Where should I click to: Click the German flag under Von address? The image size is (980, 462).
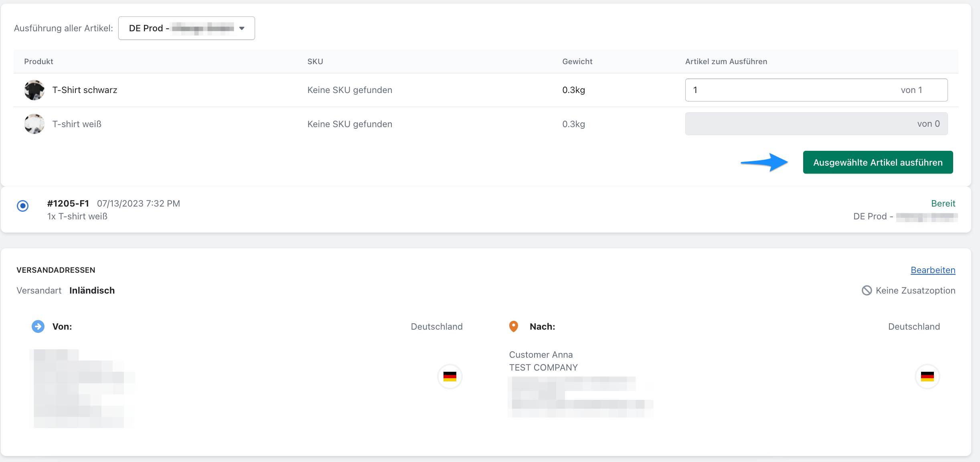pyautogui.click(x=450, y=377)
